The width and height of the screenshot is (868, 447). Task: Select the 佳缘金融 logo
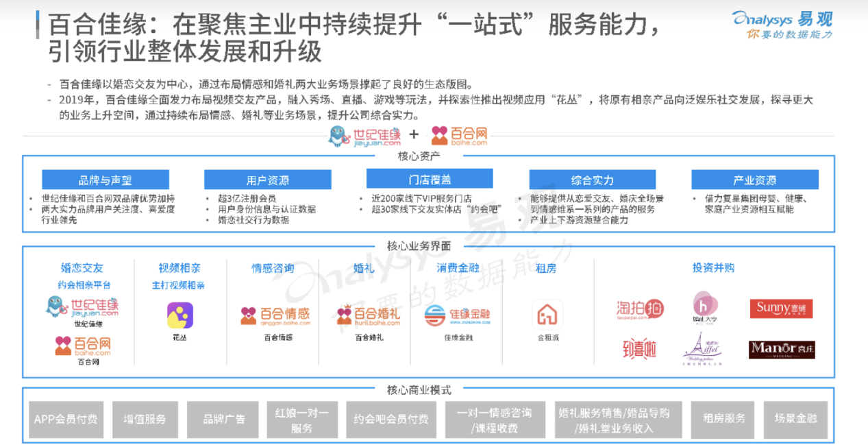(x=458, y=315)
